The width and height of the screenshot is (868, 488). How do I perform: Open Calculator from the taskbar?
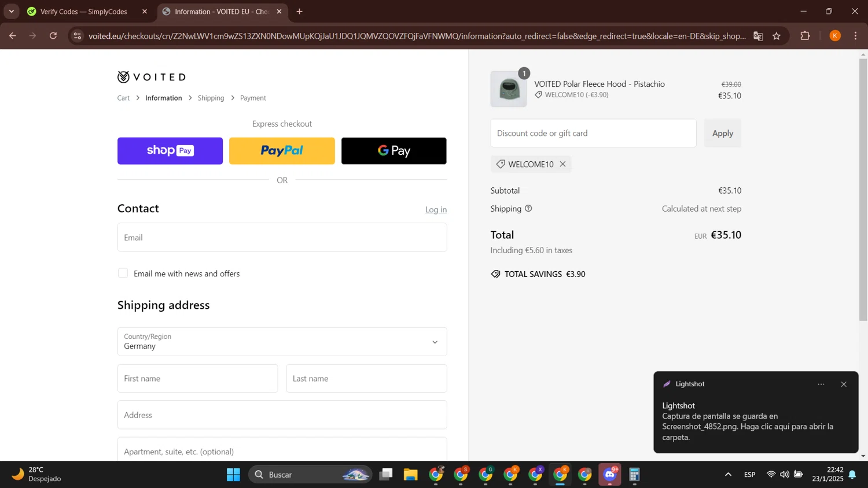[634, 475]
